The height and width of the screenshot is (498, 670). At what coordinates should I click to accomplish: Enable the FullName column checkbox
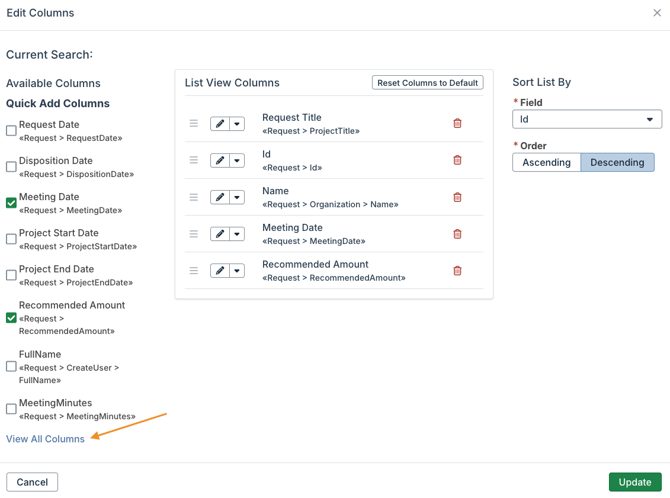point(12,367)
